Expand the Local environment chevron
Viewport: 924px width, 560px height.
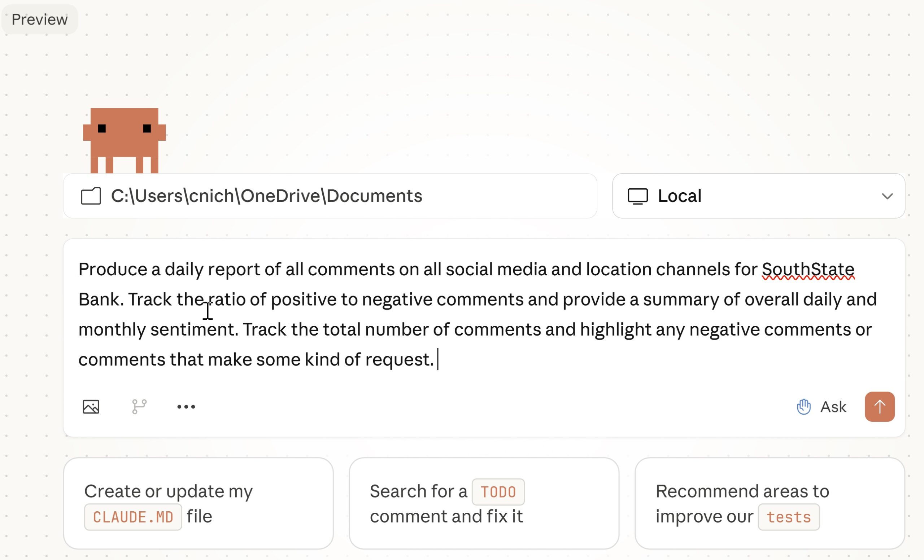887,196
